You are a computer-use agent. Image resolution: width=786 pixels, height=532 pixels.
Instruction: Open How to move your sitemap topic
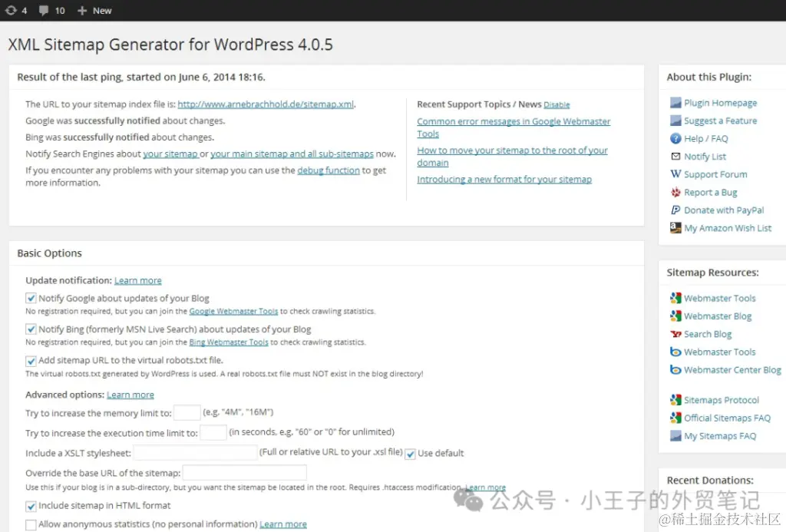tap(512, 157)
